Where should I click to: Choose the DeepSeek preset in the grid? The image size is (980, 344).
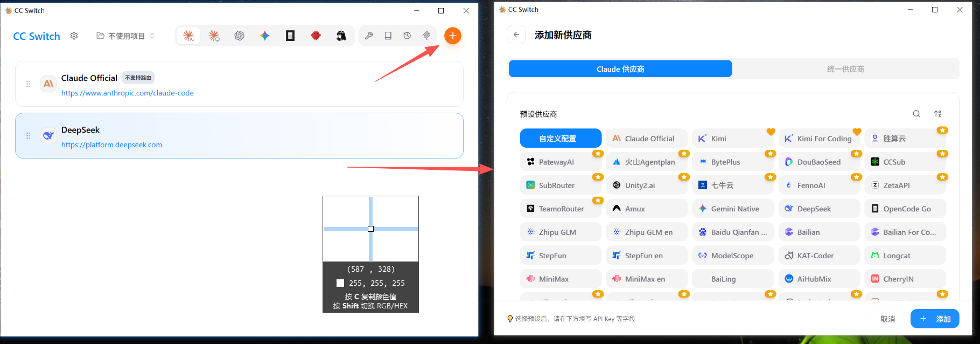[x=819, y=209]
